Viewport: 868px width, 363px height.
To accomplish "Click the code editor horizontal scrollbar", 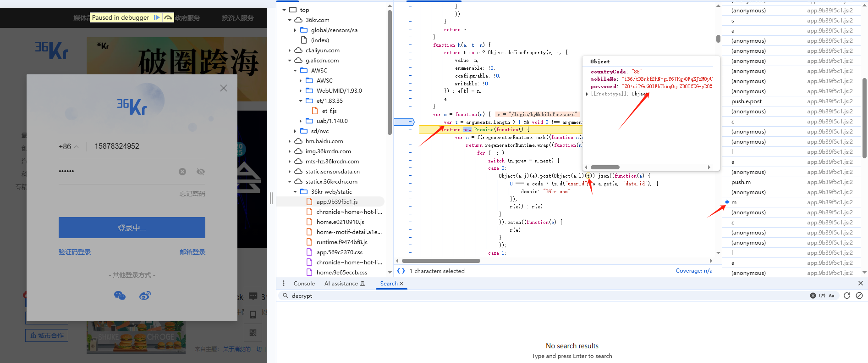I will [x=441, y=261].
